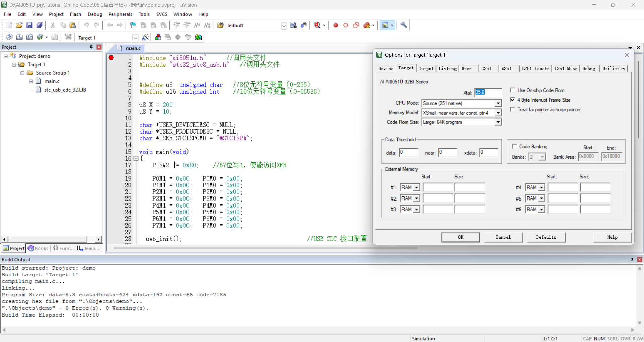This screenshot has height=342, width=644.
Task: Insert/Remove breakpoint red dot icon
Action: coord(336,25)
